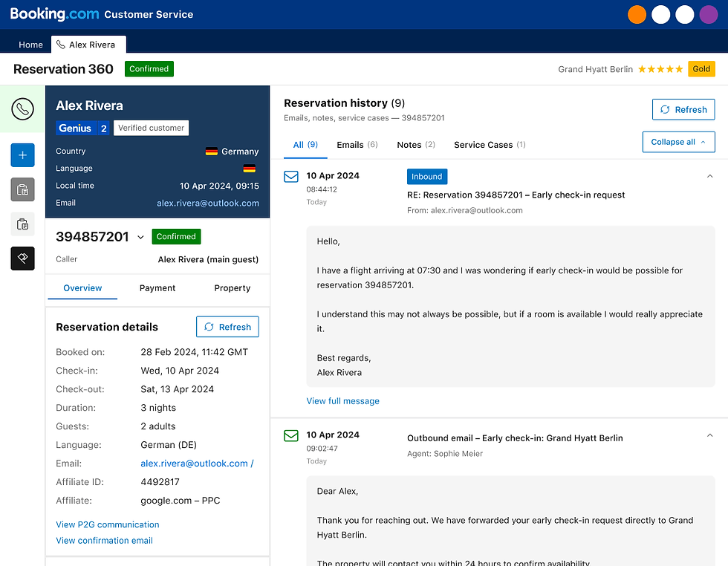Image resolution: width=728 pixels, height=566 pixels.
Task: Click the check-in date Wed, 10 Apr 2024
Action: (x=180, y=371)
